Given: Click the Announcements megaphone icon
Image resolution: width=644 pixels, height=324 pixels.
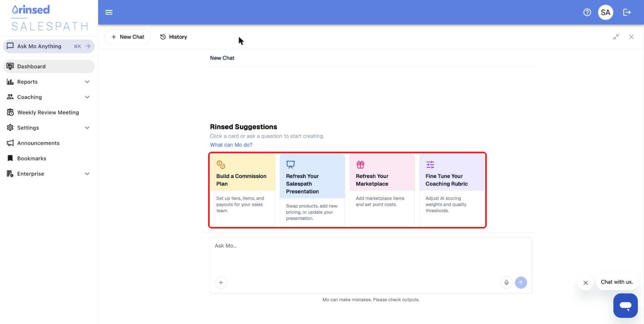Looking at the screenshot, I should (10, 143).
